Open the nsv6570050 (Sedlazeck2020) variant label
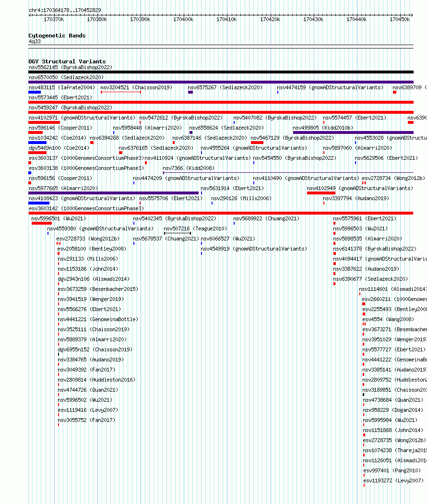 [66, 77]
